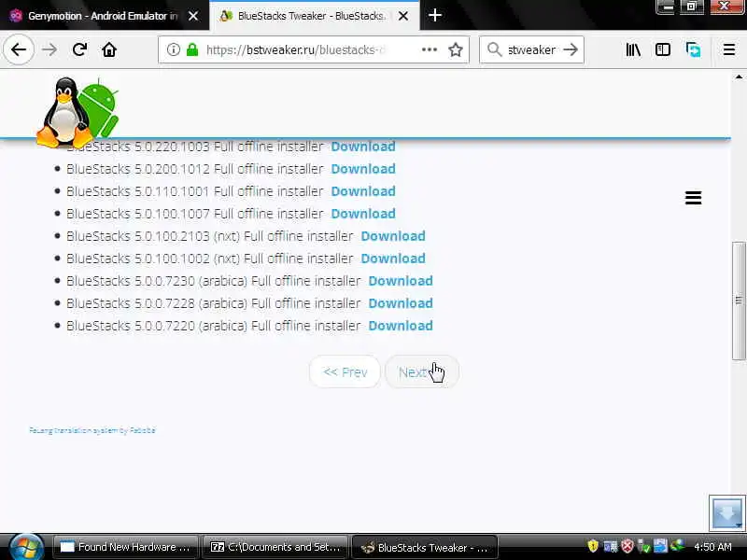This screenshot has width=747, height=560.
Task: Download BlueStacks 5.0.100.2103 nxt installer
Action: (393, 236)
